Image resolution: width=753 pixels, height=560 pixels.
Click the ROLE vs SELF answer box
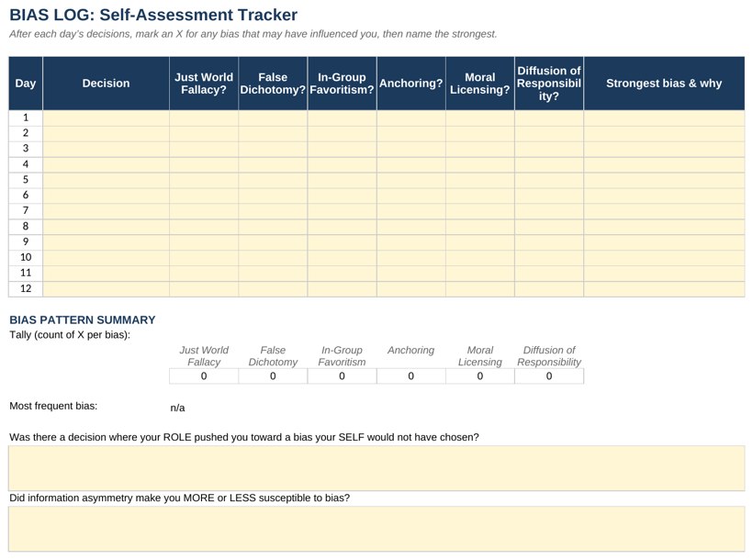pos(376,468)
